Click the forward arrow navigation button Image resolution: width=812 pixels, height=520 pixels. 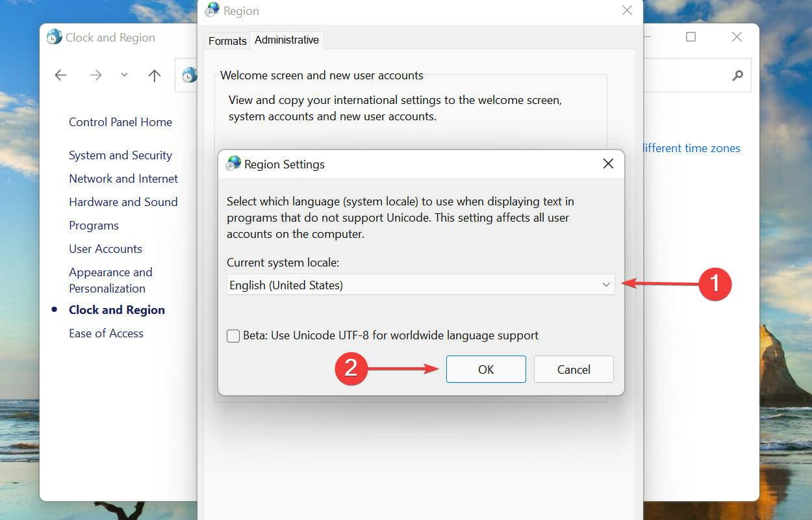[95, 75]
